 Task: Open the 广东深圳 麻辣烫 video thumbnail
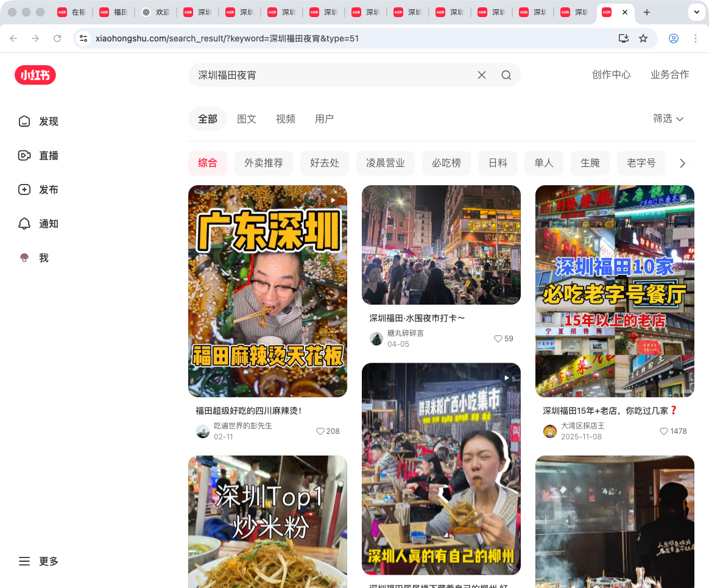pos(267,291)
